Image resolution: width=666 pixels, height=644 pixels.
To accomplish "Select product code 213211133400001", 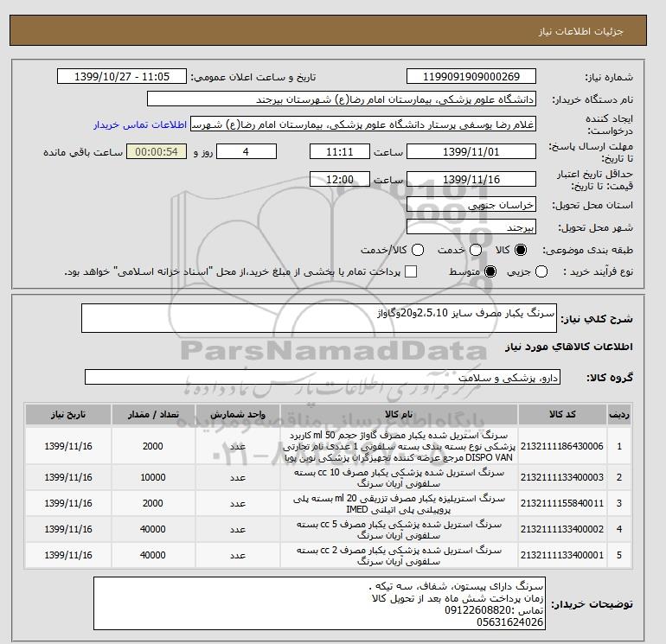I will click(562, 555).
